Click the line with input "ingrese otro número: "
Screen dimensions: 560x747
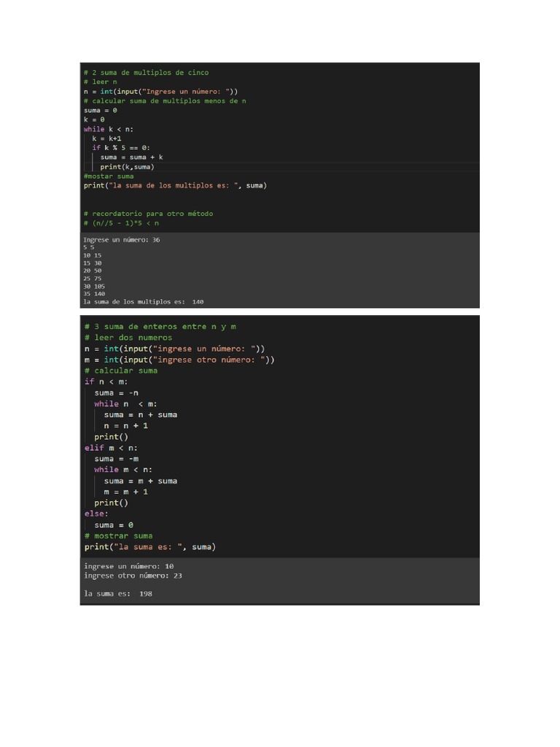click(x=179, y=360)
